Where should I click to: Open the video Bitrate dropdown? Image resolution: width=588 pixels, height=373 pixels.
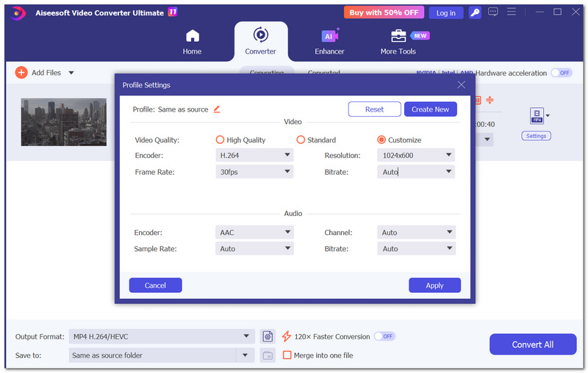416,172
